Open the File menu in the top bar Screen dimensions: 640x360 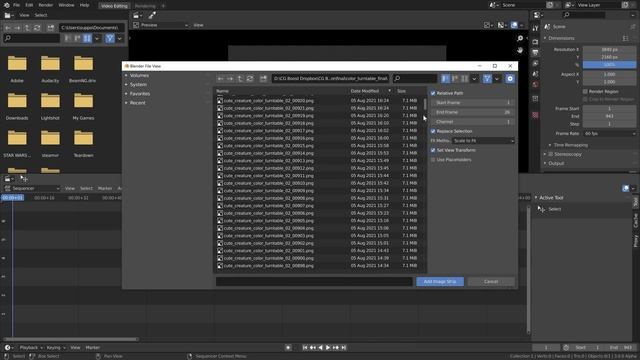pyautogui.click(x=16, y=5)
